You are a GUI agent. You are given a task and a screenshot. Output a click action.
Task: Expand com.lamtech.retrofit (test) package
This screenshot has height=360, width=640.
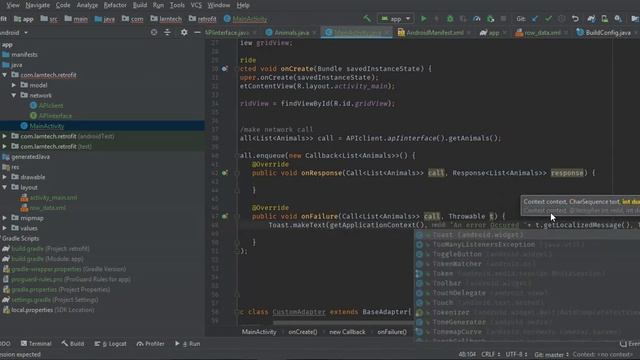[4, 147]
